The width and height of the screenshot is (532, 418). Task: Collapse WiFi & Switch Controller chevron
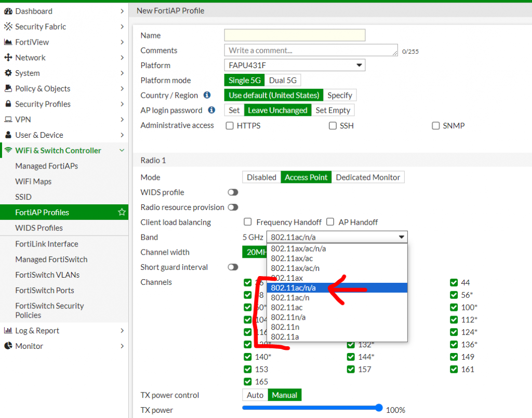pos(122,150)
